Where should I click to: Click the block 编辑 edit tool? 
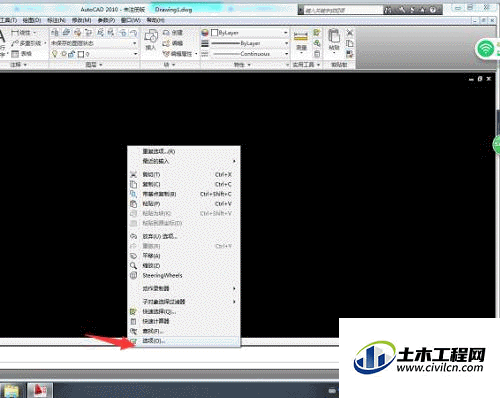[x=173, y=43]
